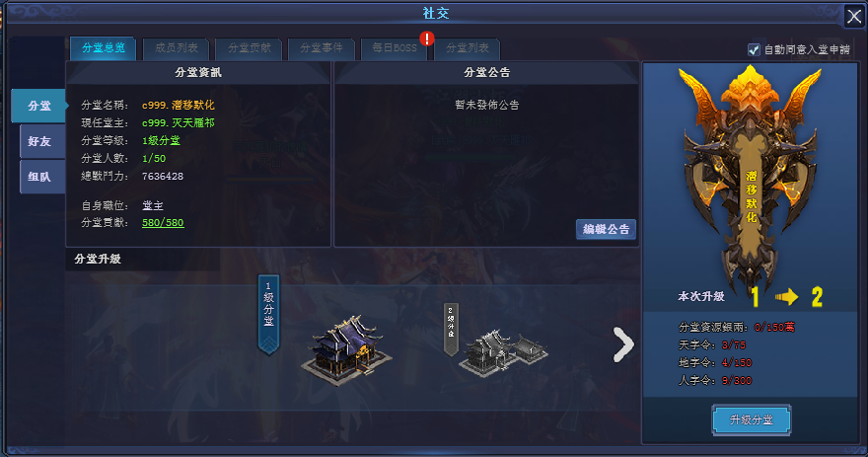The image size is (868, 457).
Task: Open the 580/580 contribution link
Action: coord(163,223)
